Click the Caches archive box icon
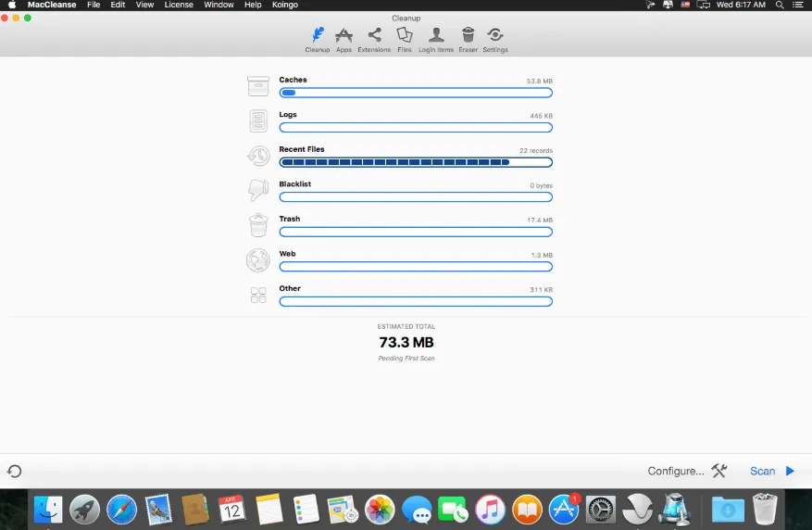 [x=258, y=86]
